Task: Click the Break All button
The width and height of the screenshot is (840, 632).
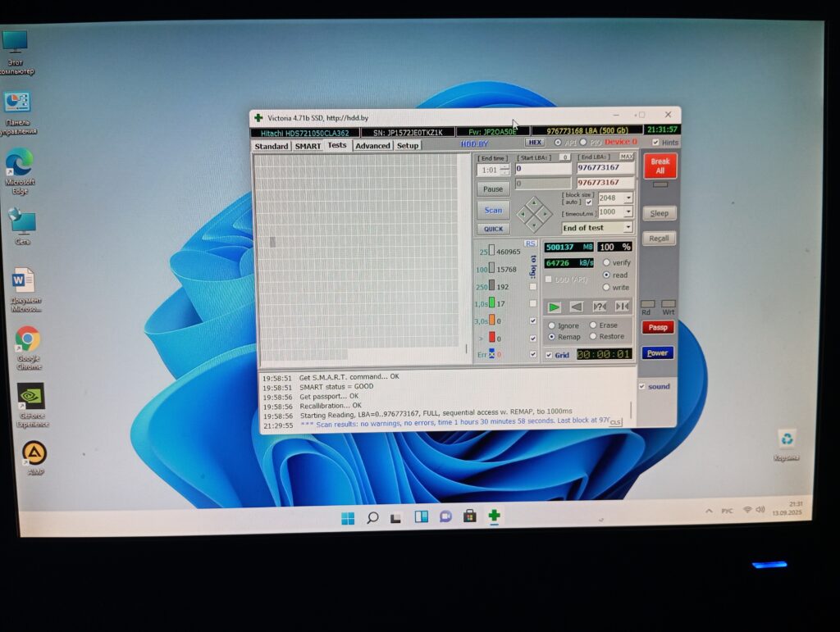Action: click(660, 166)
